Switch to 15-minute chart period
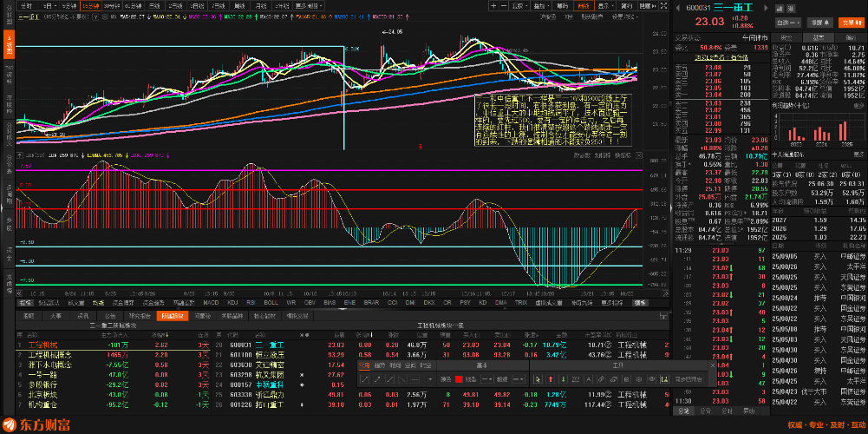Screen dimensions: 868x434 [92, 5]
